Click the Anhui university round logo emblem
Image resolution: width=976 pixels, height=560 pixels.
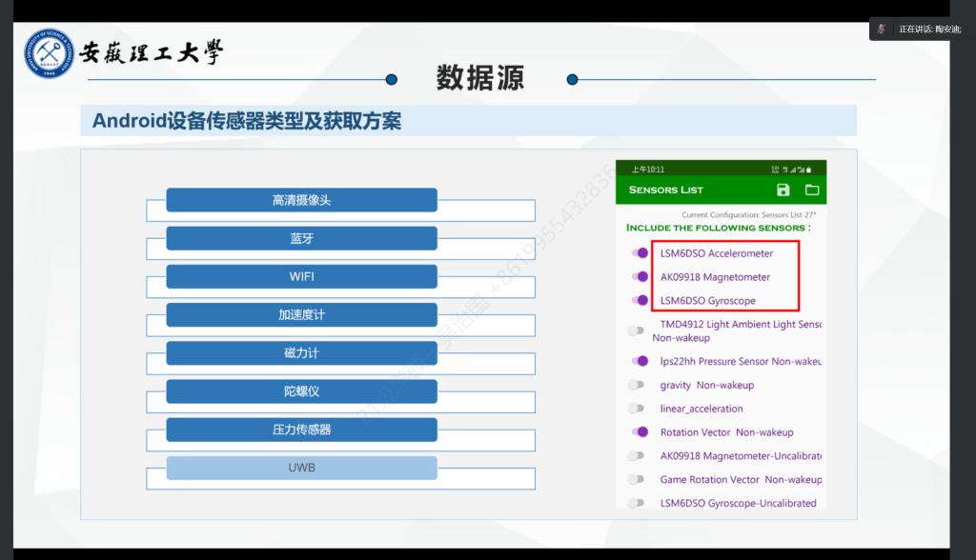pos(49,54)
